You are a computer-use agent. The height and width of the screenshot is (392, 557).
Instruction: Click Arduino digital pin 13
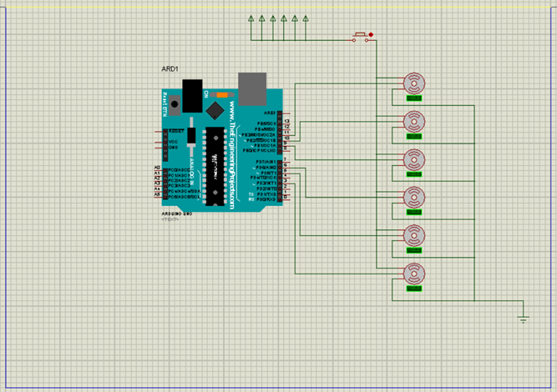pyautogui.click(x=284, y=123)
